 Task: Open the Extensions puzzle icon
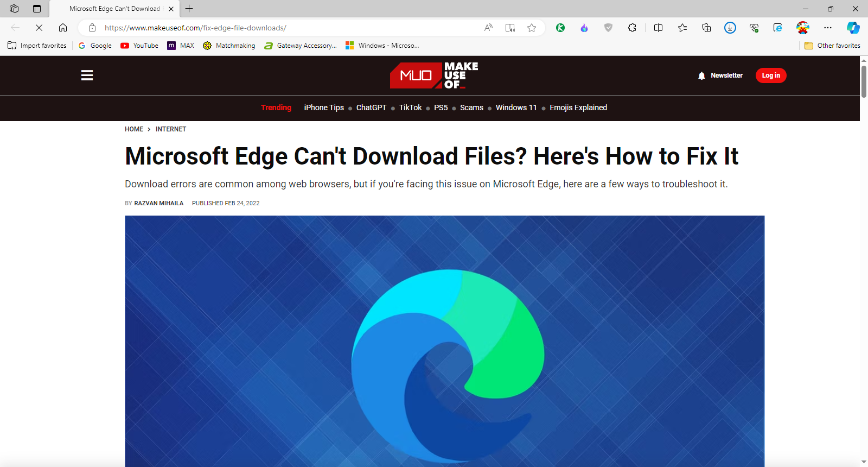632,28
